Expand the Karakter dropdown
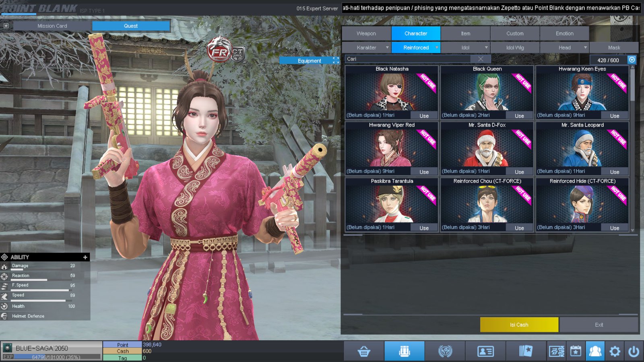 click(x=387, y=47)
